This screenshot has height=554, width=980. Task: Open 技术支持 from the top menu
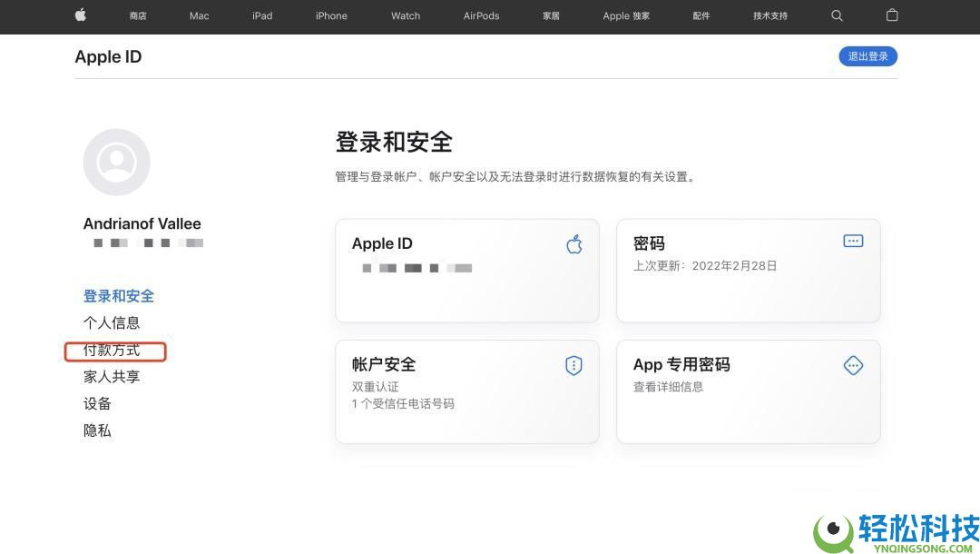(769, 15)
